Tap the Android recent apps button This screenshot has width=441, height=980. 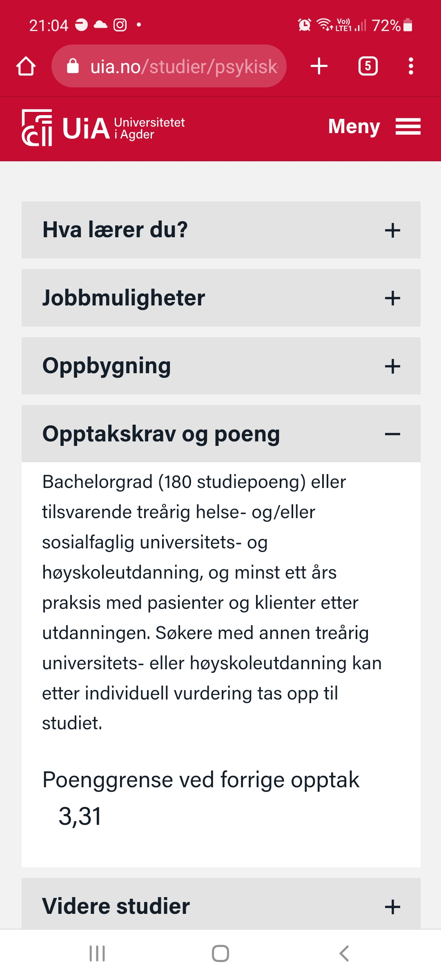coord(97,953)
